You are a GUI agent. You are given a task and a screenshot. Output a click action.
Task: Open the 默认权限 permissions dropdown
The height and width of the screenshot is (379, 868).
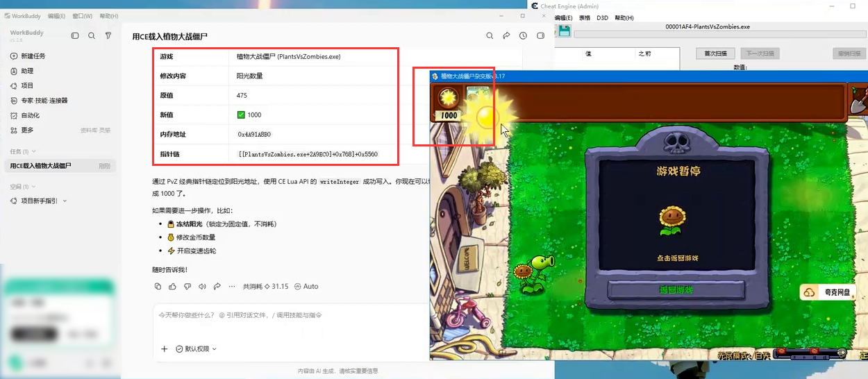(196, 348)
